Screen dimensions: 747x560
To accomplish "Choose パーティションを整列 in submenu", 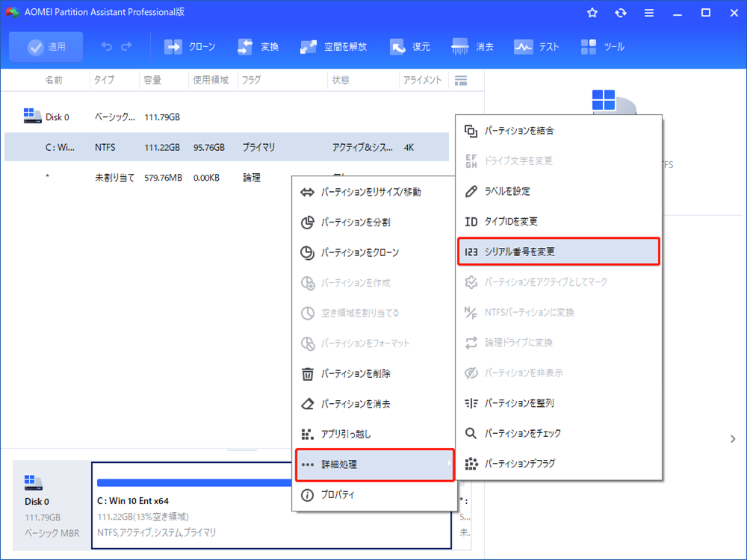I will coord(558,403).
